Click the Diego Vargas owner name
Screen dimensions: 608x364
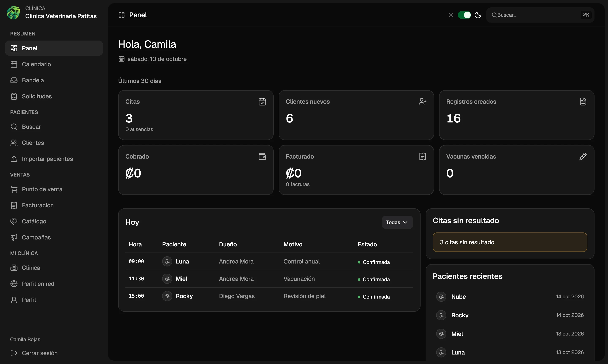click(x=237, y=296)
